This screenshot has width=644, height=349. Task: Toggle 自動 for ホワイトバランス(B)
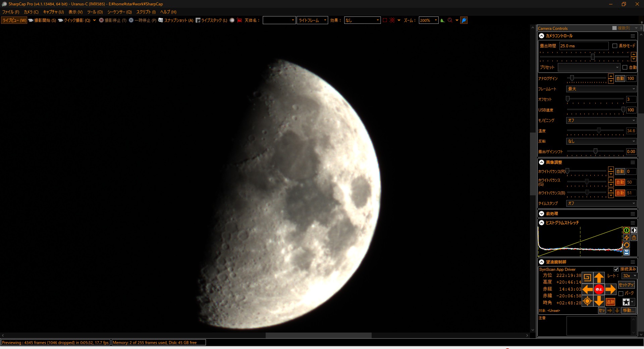620,193
